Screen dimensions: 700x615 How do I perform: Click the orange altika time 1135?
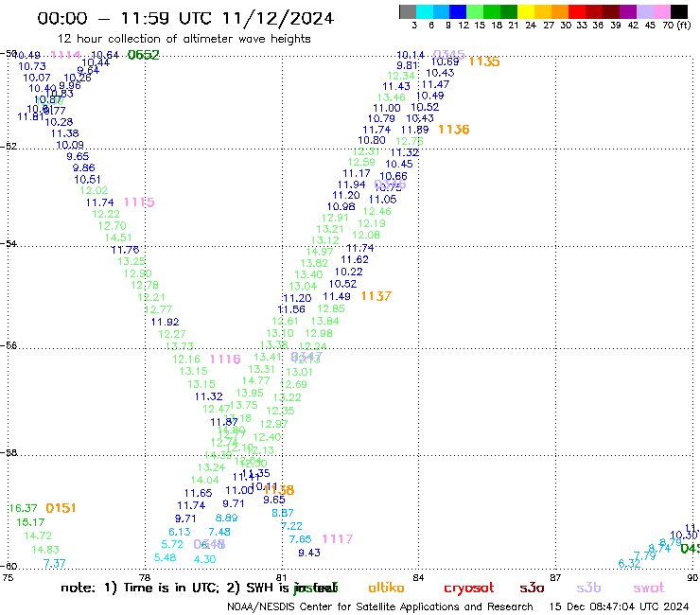click(x=484, y=61)
